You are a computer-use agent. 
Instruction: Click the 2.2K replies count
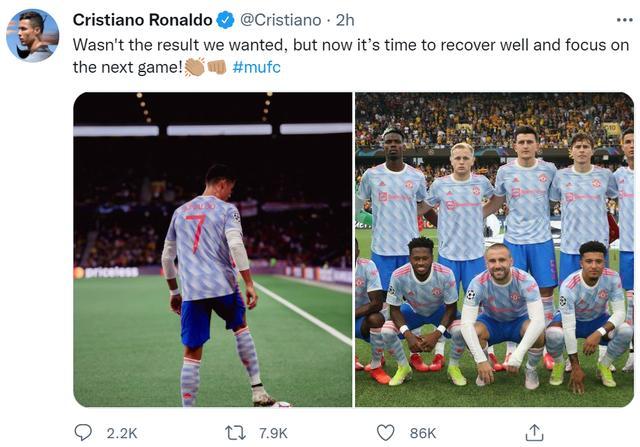coord(121,432)
